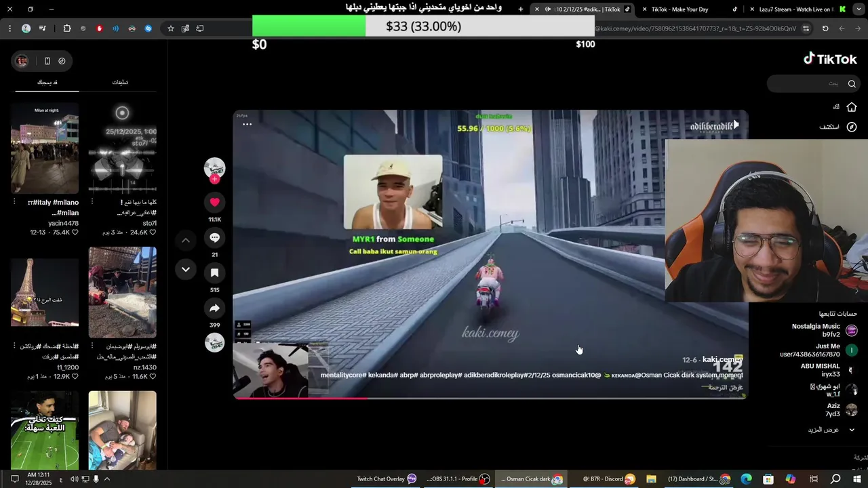Click the compass icon in the pill bar

(62, 61)
